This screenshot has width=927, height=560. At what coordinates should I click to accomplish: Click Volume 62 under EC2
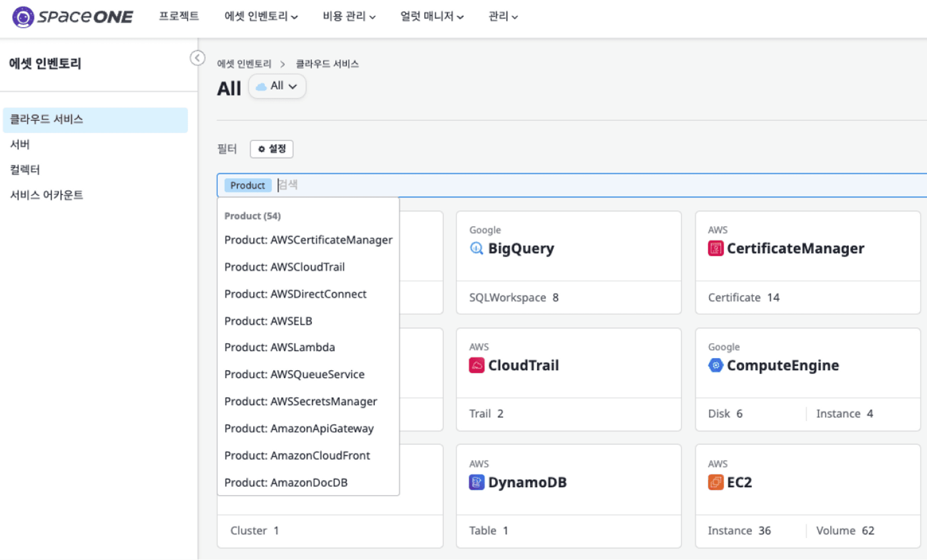click(845, 530)
